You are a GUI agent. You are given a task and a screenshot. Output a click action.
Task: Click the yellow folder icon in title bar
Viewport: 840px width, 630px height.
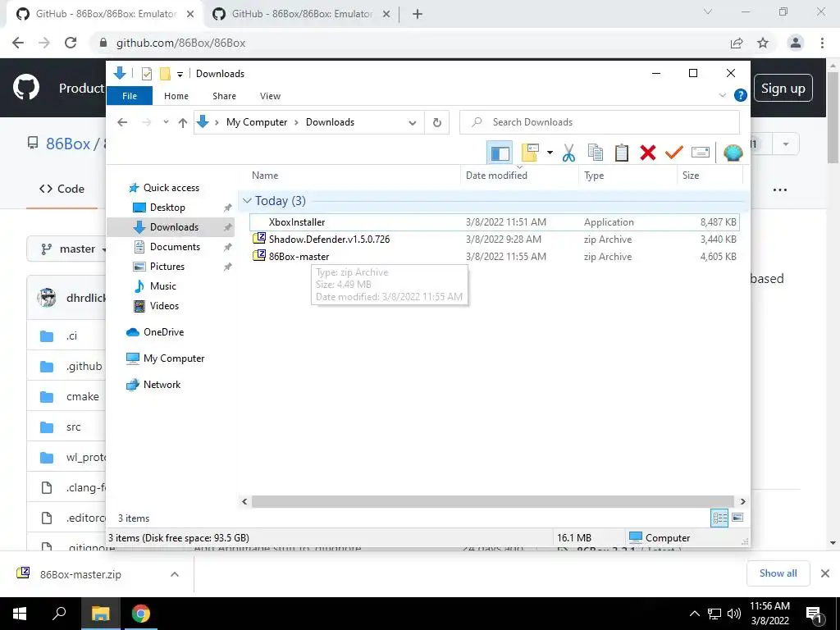coord(165,73)
